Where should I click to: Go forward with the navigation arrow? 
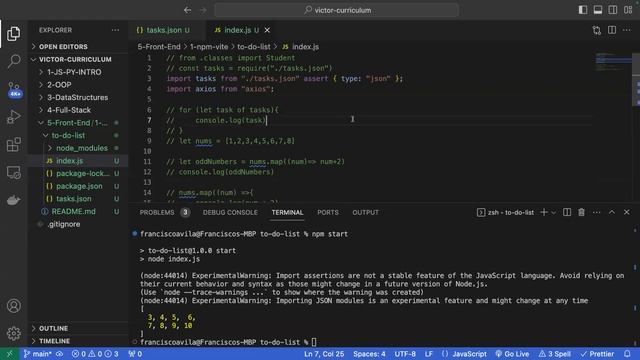coord(203,10)
